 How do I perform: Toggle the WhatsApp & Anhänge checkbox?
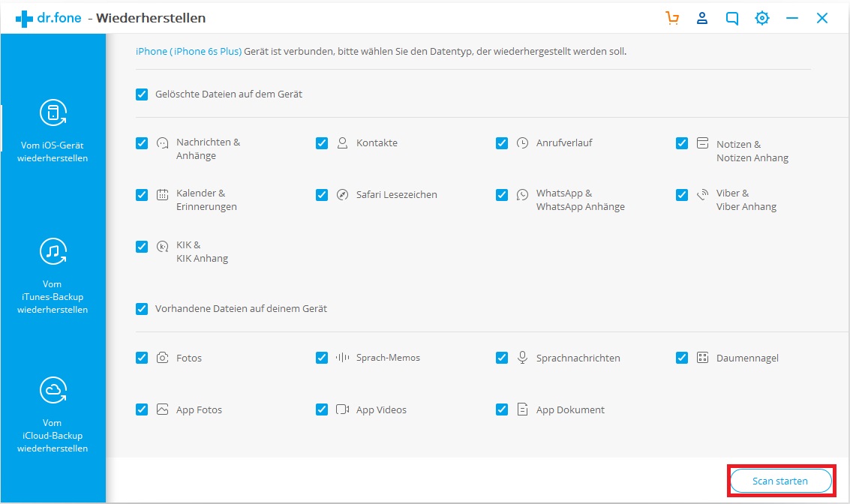[501, 194]
